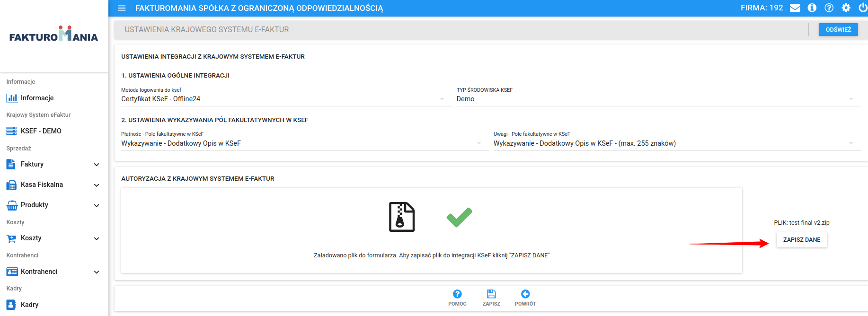Expand the Koszty menu chevron
The height and width of the screenshot is (316, 868).
[x=97, y=238]
